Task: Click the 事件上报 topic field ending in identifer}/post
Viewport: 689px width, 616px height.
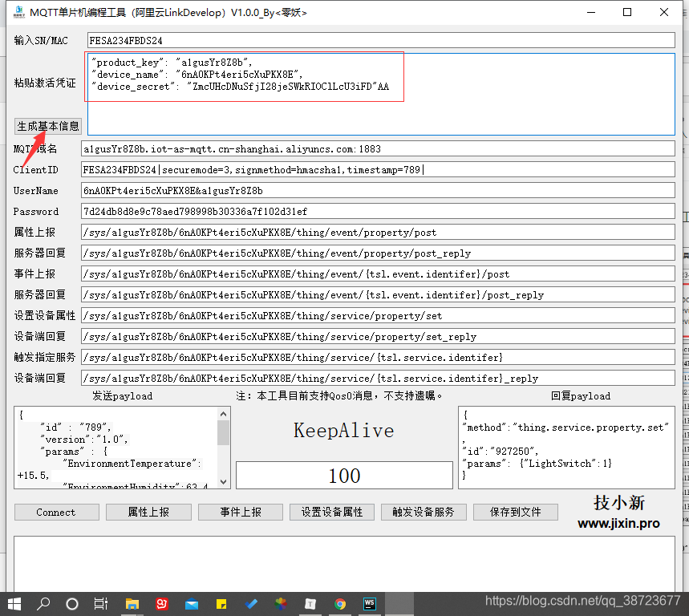Action: [x=378, y=274]
